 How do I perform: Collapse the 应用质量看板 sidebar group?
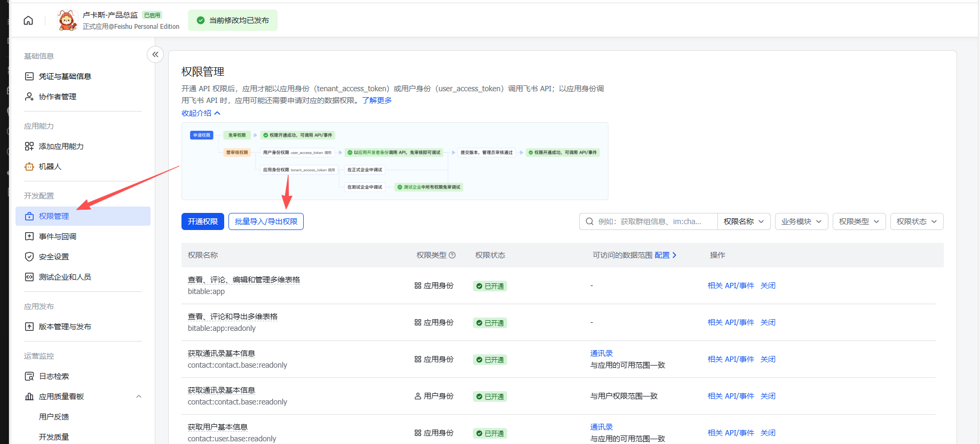(x=139, y=397)
